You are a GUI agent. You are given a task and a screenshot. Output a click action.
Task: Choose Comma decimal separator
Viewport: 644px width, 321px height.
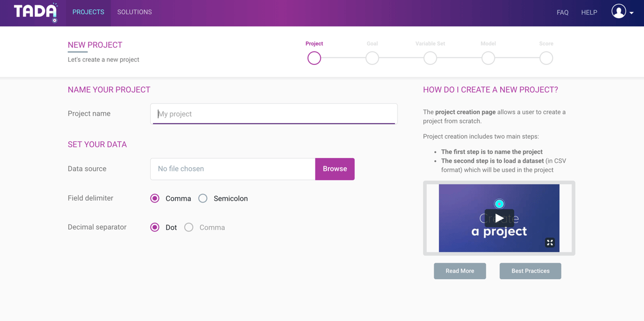tap(189, 227)
